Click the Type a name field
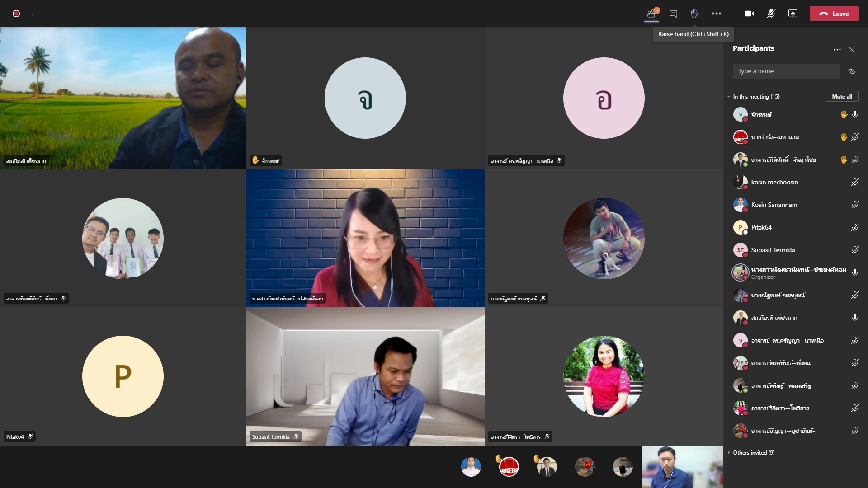 [786, 71]
